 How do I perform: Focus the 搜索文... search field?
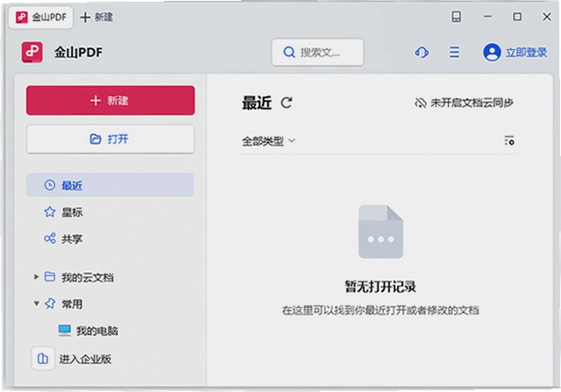point(317,53)
